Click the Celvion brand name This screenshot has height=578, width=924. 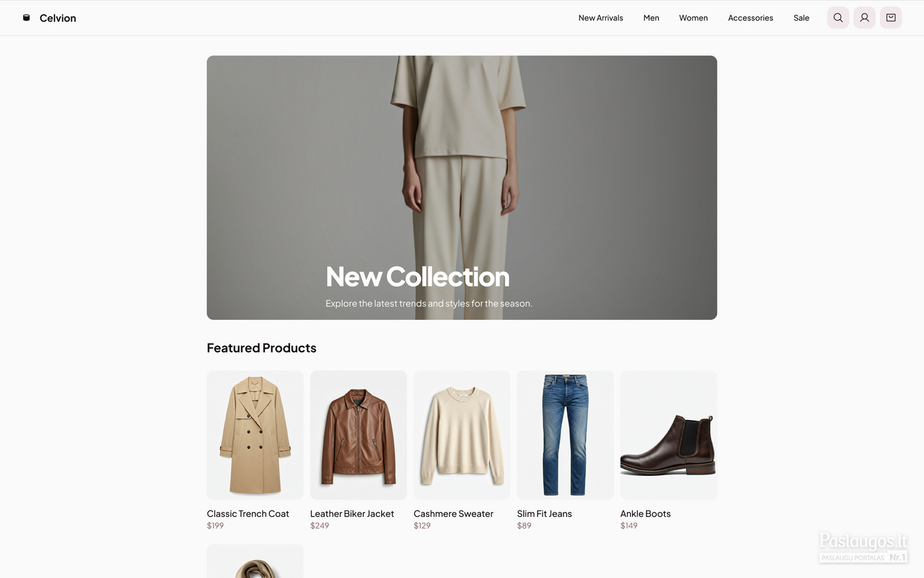(x=58, y=18)
